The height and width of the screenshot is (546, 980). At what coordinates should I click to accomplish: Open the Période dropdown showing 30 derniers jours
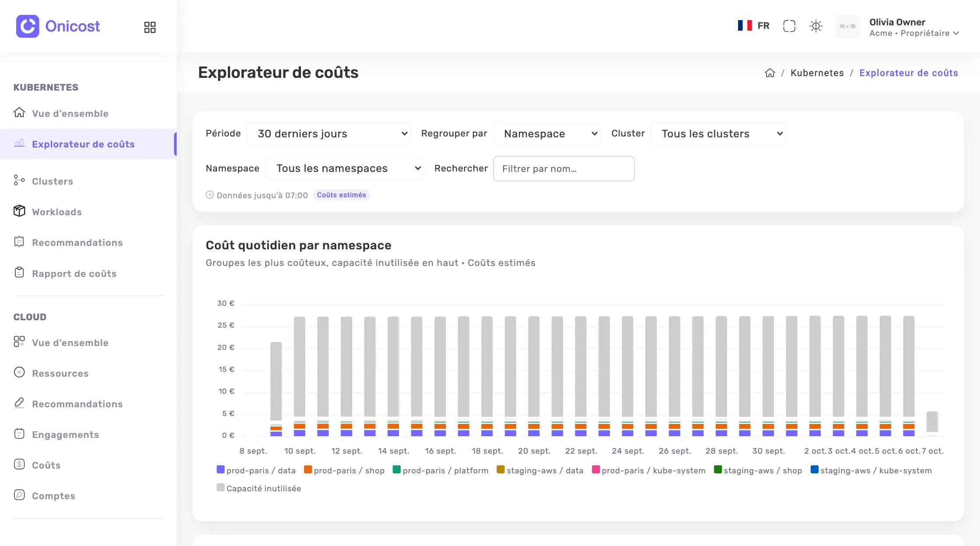tap(329, 133)
